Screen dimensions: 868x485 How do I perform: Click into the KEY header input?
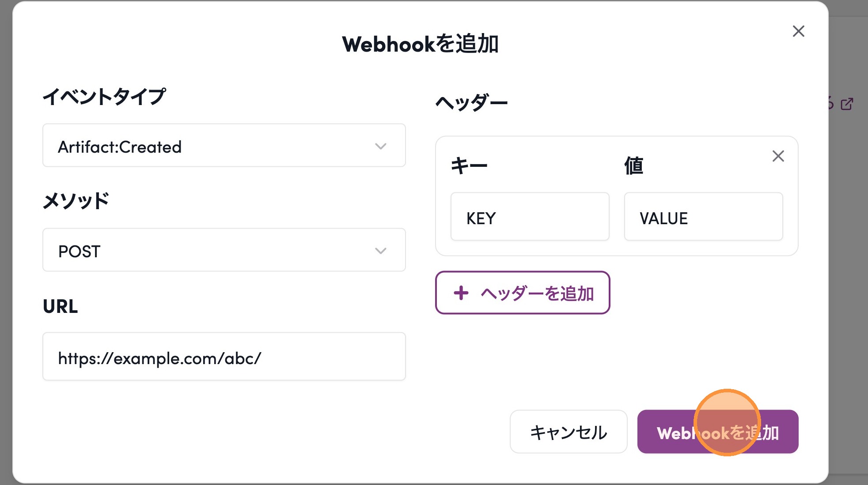point(530,217)
